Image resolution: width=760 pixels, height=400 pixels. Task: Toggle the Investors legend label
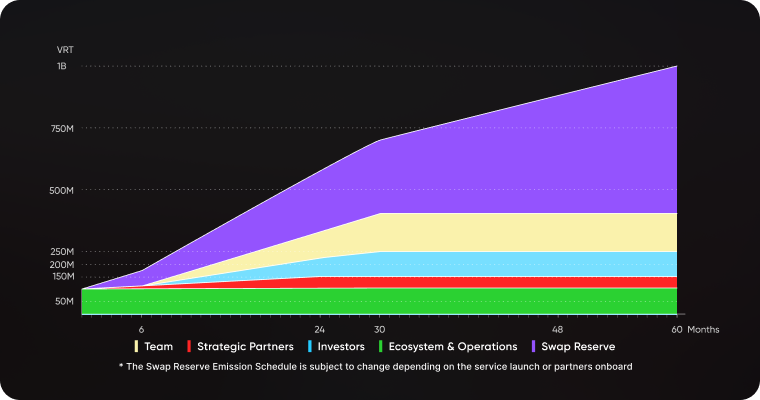tap(343, 346)
